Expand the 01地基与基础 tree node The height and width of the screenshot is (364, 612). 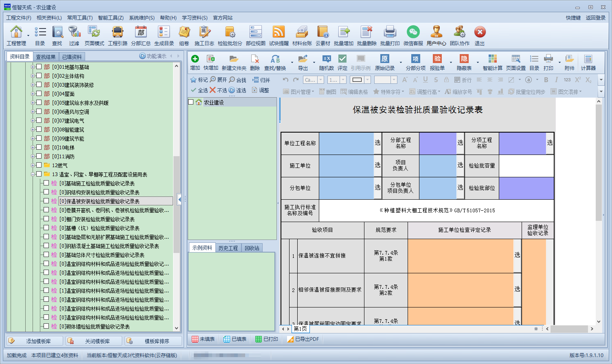click(x=33, y=67)
